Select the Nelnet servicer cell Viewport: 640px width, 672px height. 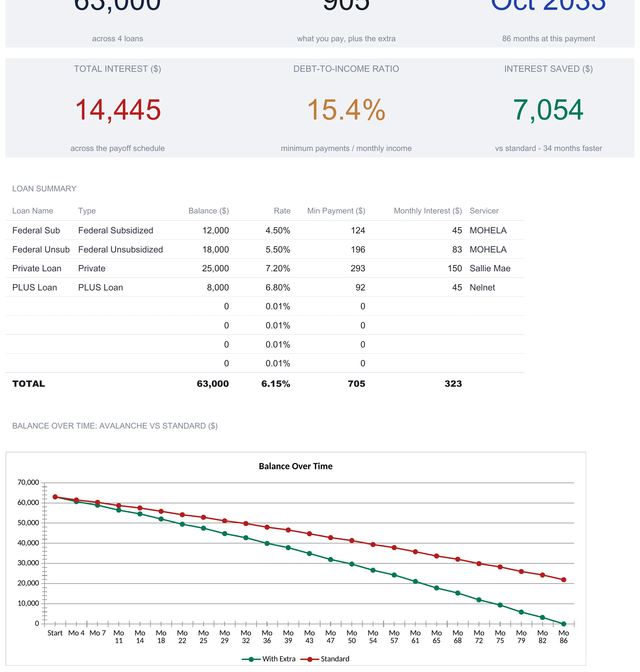[x=482, y=288]
